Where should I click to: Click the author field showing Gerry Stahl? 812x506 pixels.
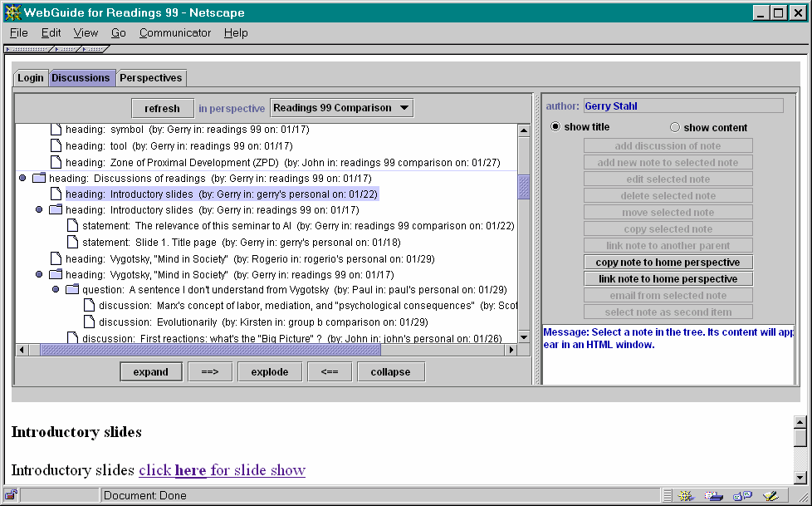coord(683,106)
